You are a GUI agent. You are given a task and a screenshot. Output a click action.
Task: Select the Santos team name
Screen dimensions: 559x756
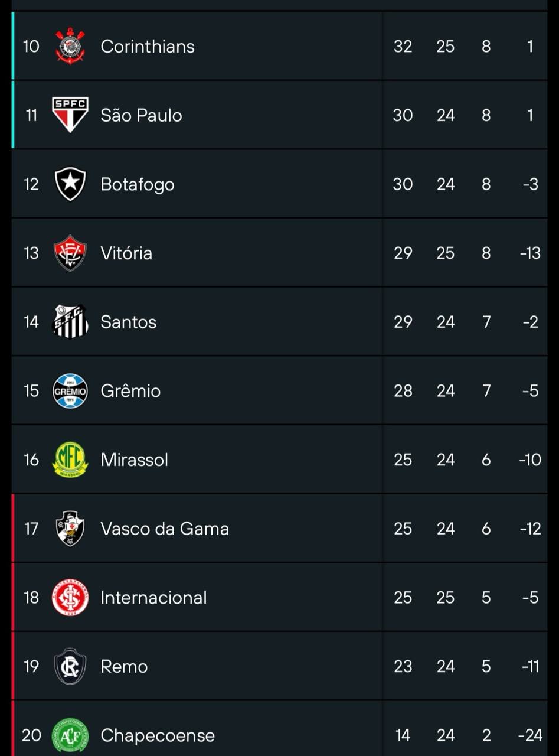(x=128, y=322)
